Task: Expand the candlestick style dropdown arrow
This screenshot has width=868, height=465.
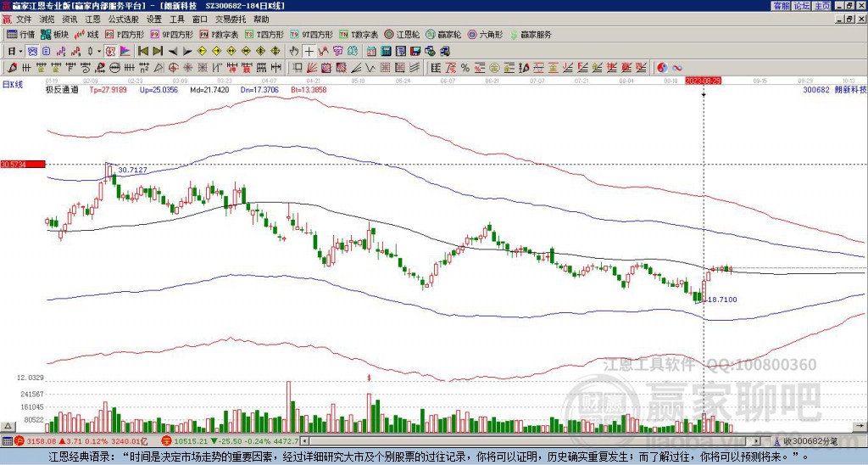Action: point(99,52)
